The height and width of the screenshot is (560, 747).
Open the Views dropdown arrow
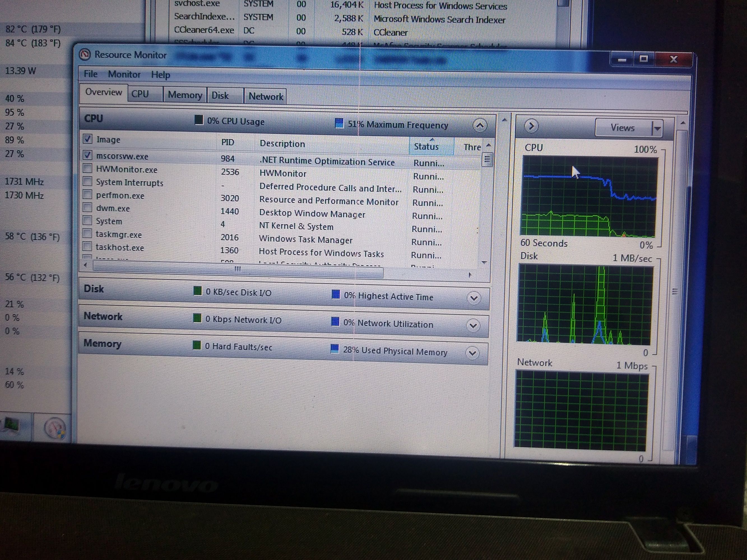pos(657,128)
